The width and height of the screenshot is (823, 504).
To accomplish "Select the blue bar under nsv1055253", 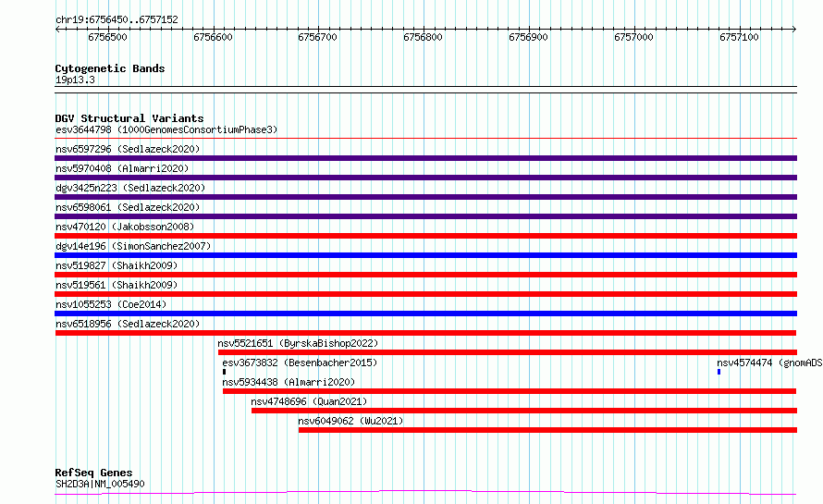I will pos(425,313).
